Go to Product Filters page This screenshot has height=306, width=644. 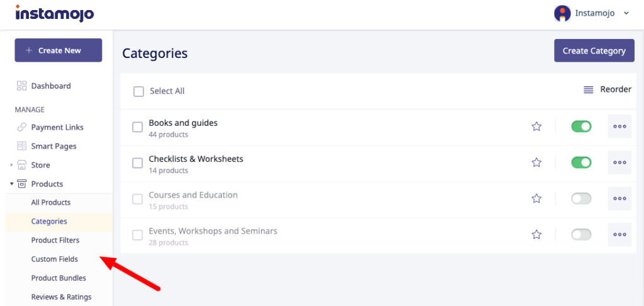(55, 240)
